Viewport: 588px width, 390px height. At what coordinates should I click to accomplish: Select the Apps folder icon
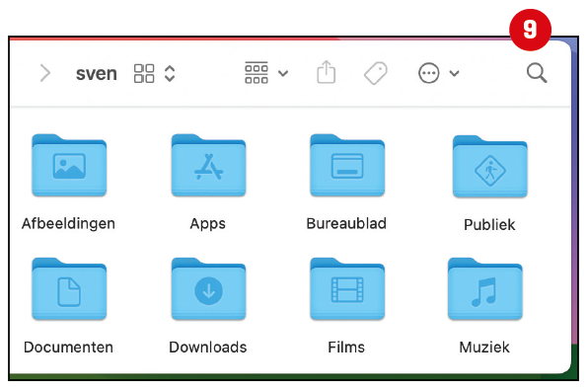pyautogui.click(x=208, y=165)
